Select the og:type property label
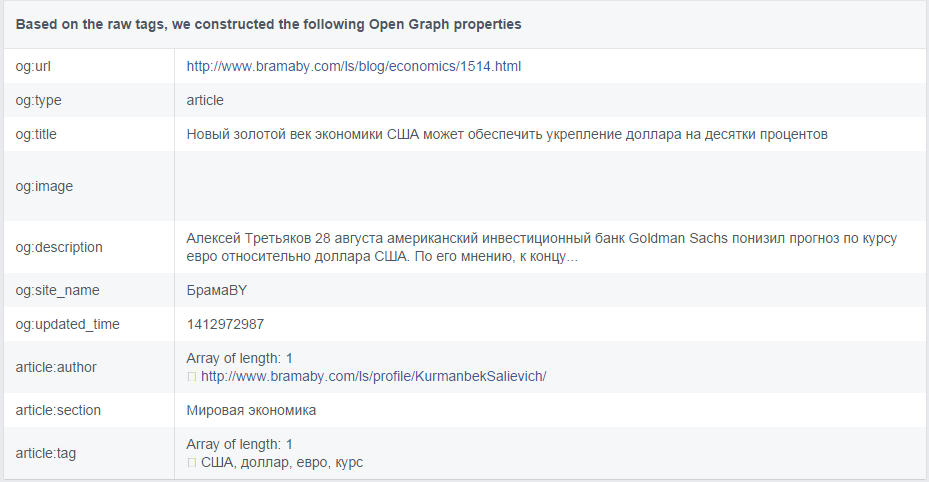This screenshot has width=929, height=482. [x=39, y=100]
